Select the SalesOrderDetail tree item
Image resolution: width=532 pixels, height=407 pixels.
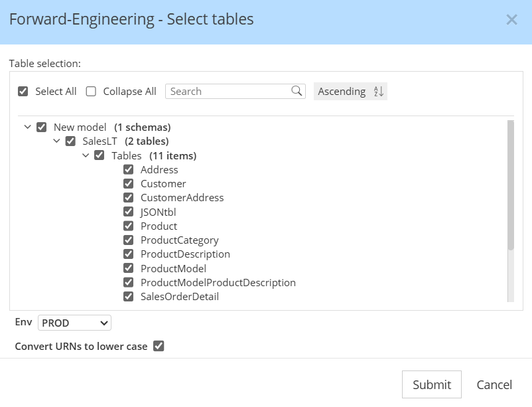click(x=179, y=297)
